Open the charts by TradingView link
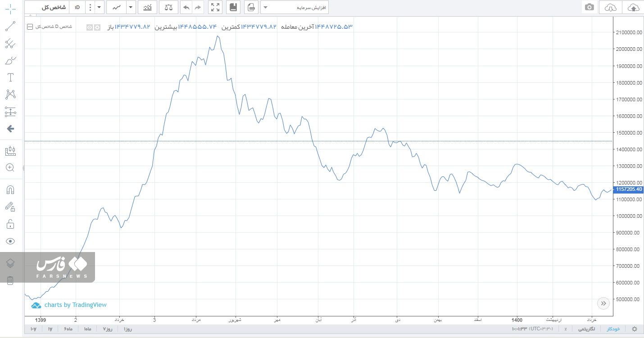The image size is (644, 338). coord(69,305)
